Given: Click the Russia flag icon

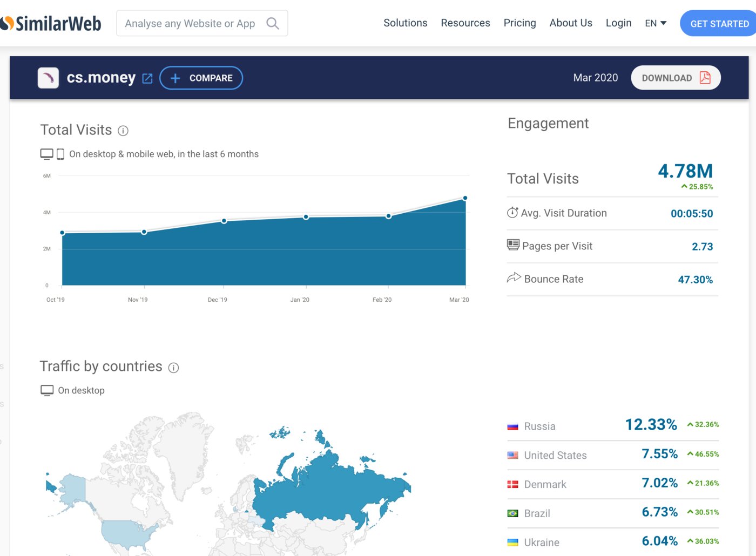Looking at the screenshot, I should click(512, 426).
